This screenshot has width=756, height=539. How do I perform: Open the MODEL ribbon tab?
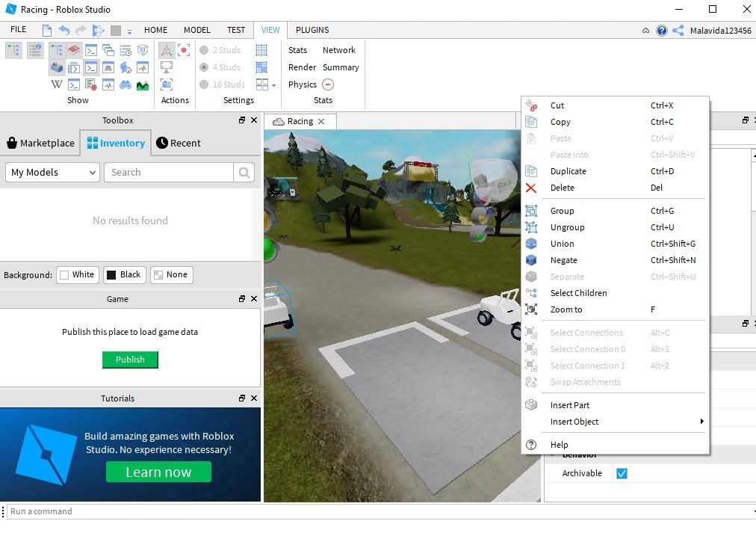[x=196, y=30]
